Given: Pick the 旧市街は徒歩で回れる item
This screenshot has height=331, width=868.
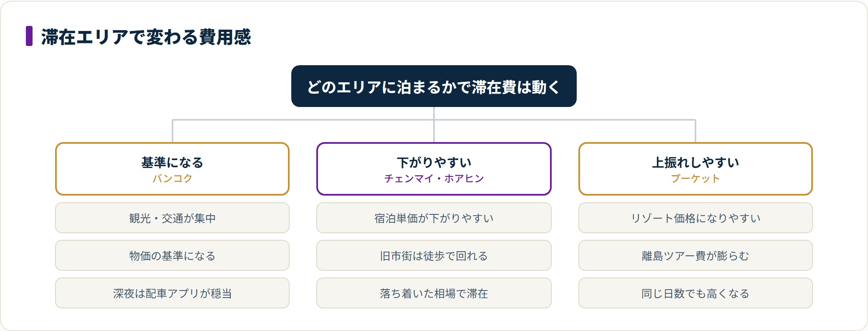Looking at the screenshot, I should [x=434, y=255].
